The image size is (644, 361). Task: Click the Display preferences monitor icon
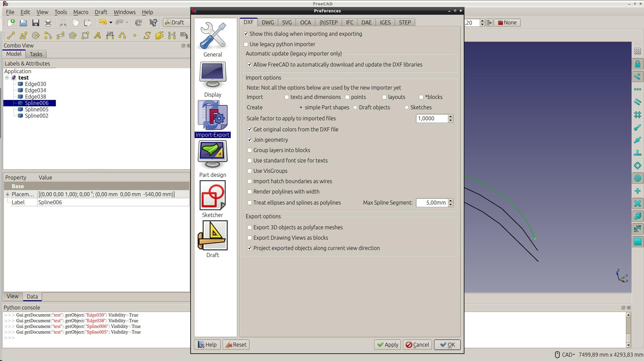click(213, 75)
